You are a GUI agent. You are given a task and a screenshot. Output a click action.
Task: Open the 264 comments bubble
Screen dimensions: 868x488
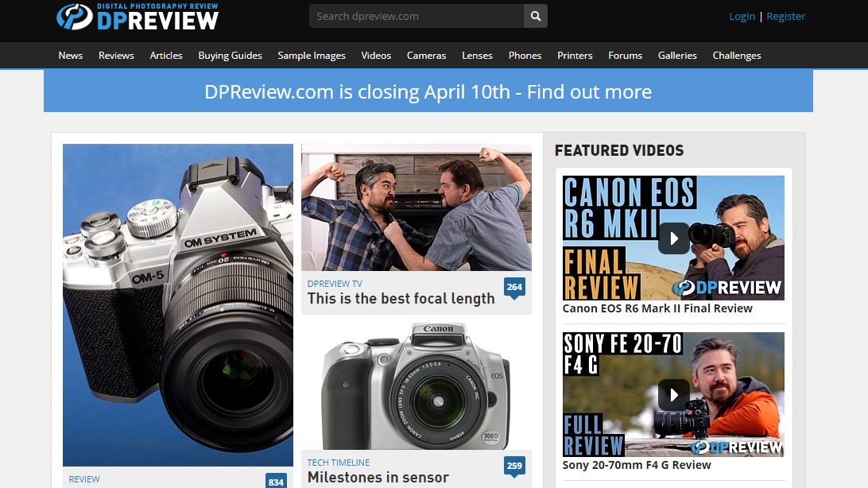514,287
